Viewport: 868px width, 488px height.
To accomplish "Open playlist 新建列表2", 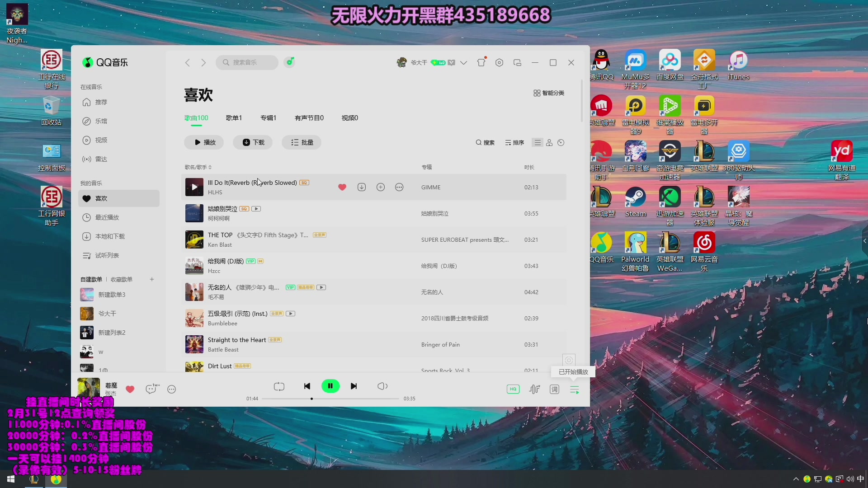I will pos(119,333).
